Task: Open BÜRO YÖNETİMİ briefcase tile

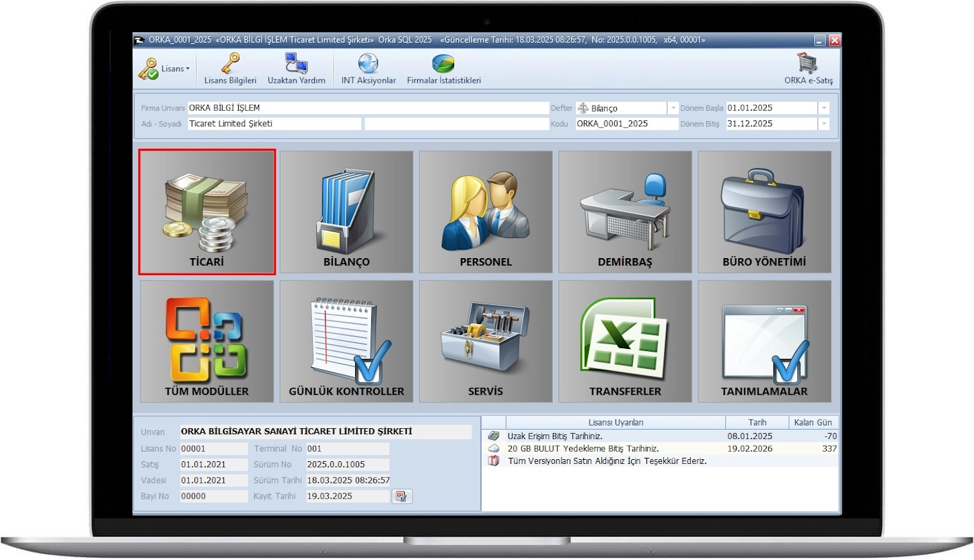Action: (764, 212)
